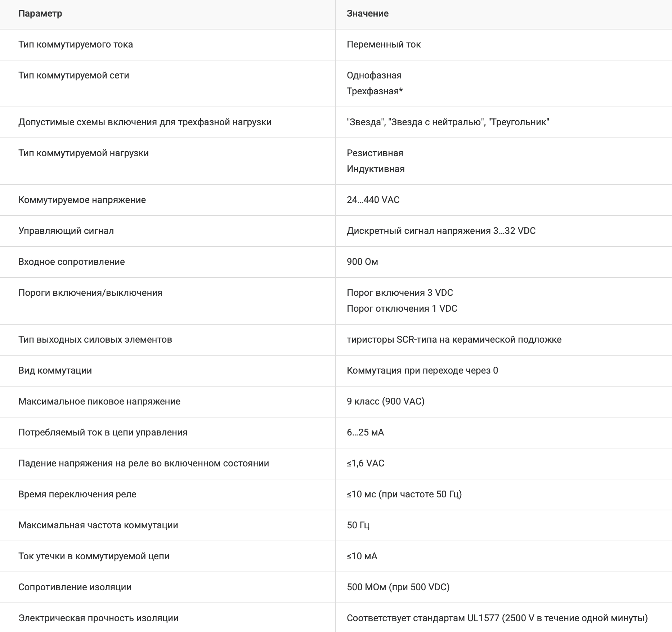672x632 pixels.
Task: Click the "500 МОм (при 500 VDC)" value
Action: pyautogui.click(x=398, y=587)
